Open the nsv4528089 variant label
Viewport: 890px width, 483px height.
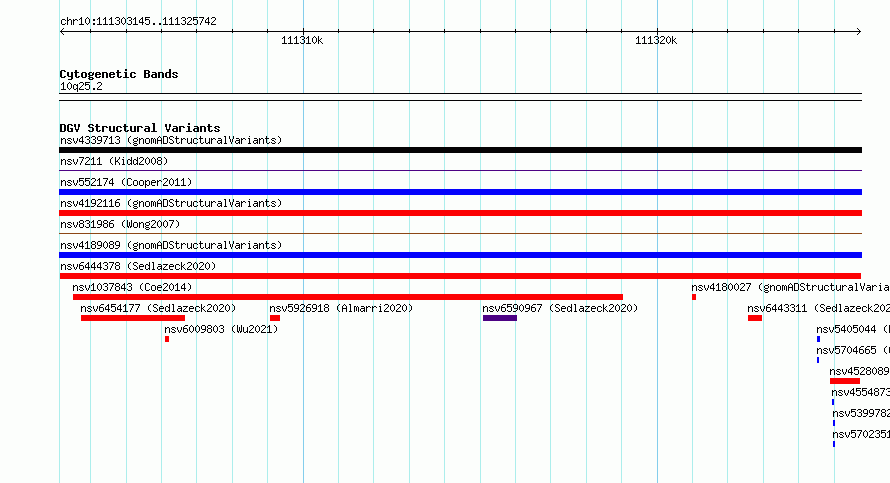(859, 371)
